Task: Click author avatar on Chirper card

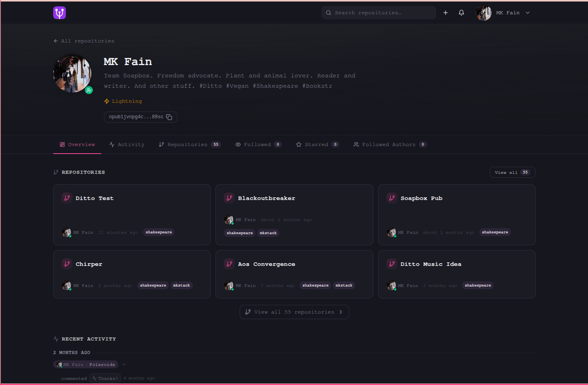Action: tap(66, 285)
